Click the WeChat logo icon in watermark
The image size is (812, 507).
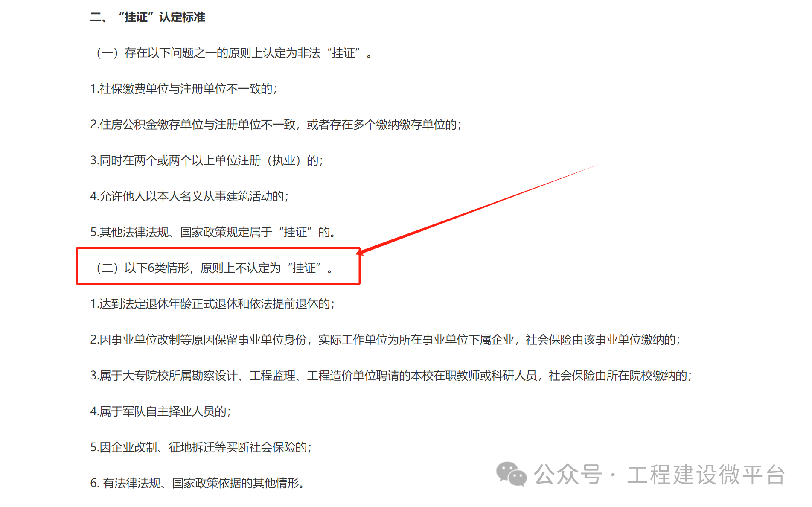511,474
